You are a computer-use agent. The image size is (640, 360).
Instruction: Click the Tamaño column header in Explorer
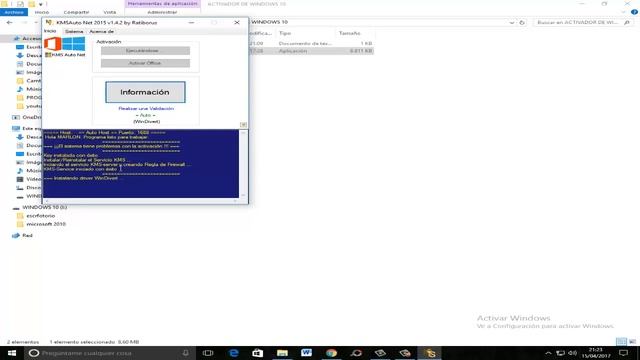point(349,33)
